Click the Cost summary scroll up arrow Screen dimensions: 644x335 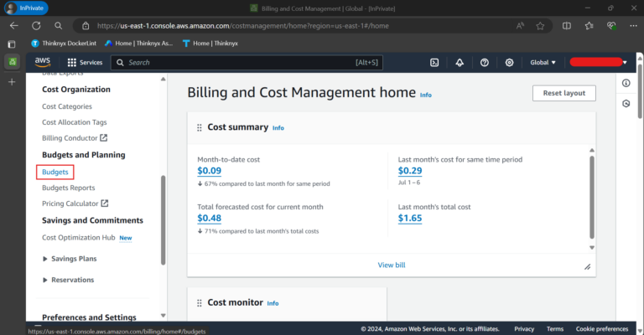coord(592,150)
